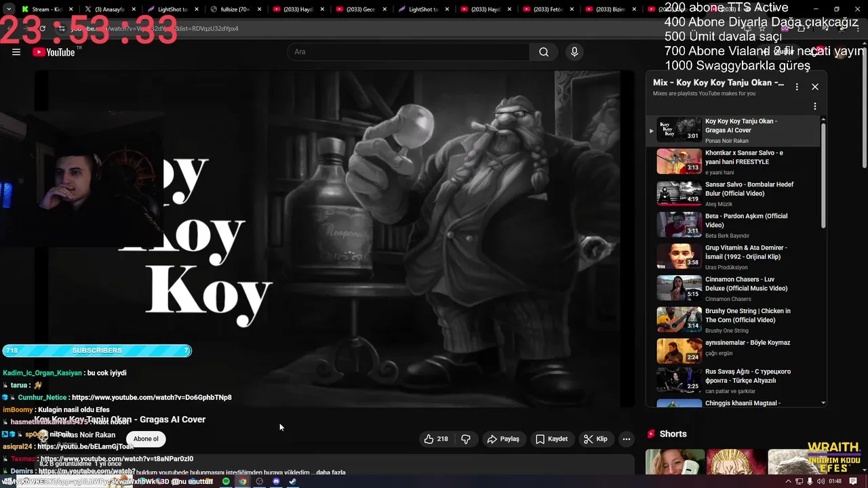Switch to the (2033) Fetöc tab
The image size is (868, 488).
pyautogui.click(x=547, y=9)
